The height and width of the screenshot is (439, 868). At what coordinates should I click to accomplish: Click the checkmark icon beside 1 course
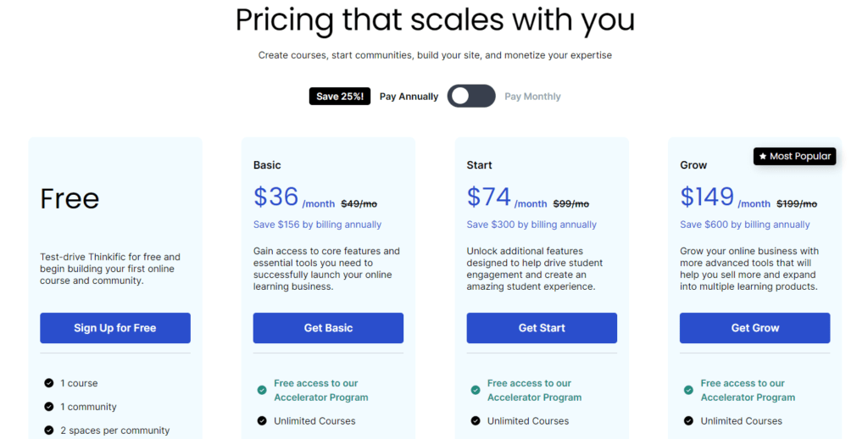coord(48,383)
